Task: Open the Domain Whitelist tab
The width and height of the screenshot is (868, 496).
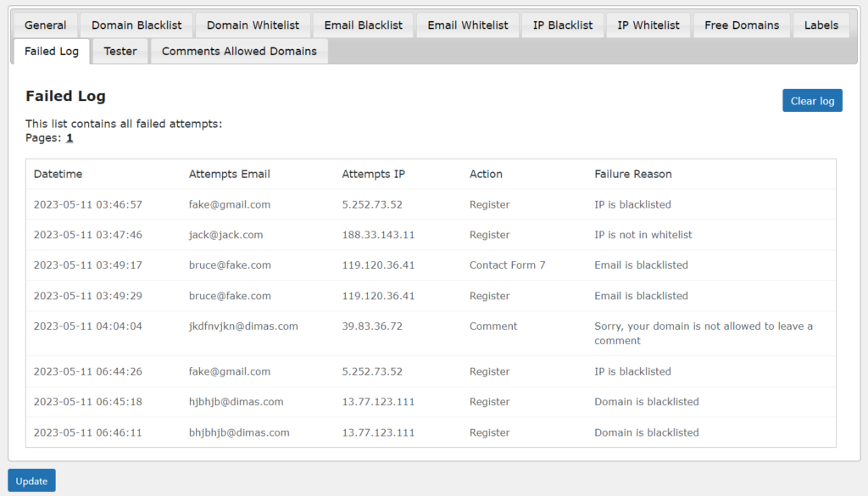Action: click(253, 25)
